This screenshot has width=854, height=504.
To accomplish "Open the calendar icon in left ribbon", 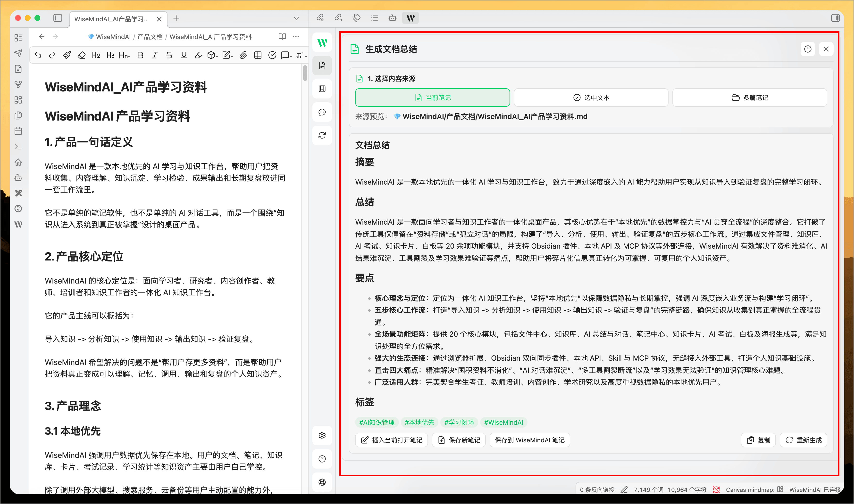I will click(x=18, y=131).
